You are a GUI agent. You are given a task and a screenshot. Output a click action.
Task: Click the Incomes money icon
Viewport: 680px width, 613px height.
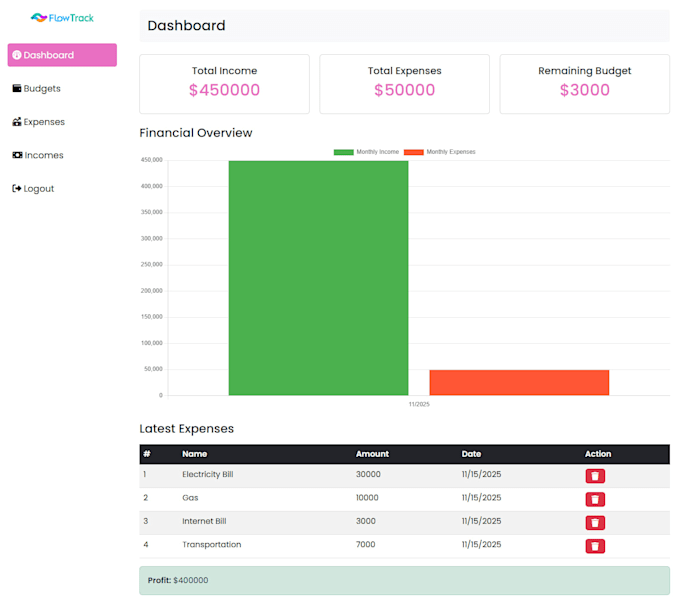[17, 155]
